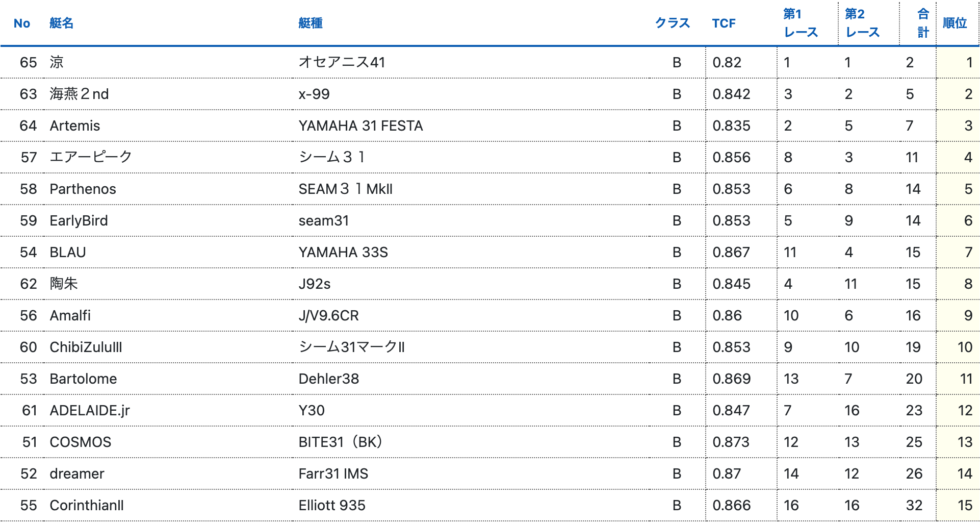Select the dreamer boat name

point(77,473)
